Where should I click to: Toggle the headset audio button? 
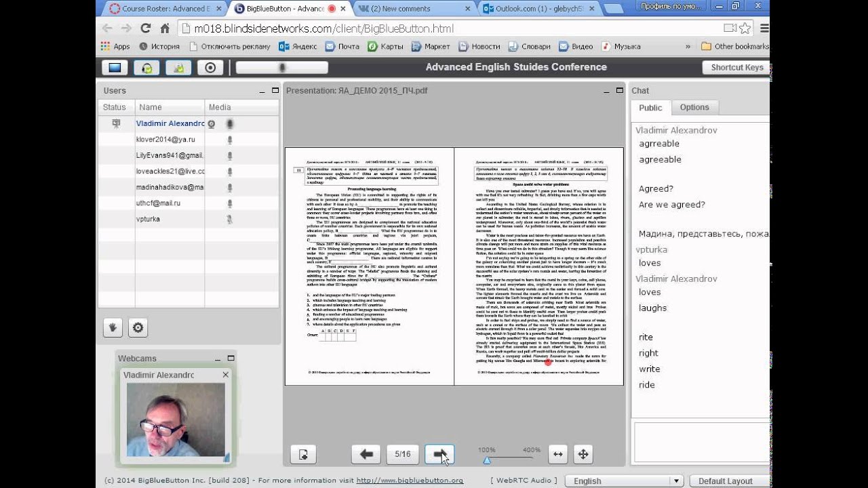[x=146, y=67]
